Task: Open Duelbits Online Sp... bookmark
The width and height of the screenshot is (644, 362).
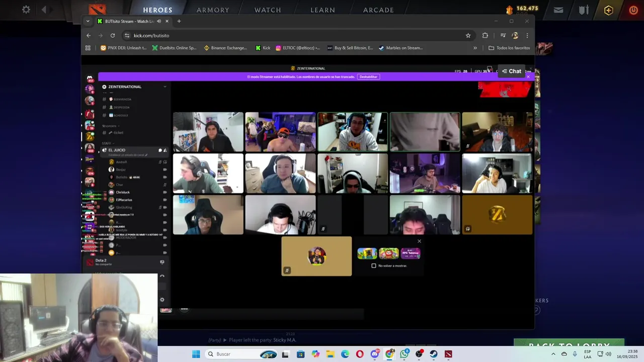Action: pyautogui.click(x=175, y=48)
